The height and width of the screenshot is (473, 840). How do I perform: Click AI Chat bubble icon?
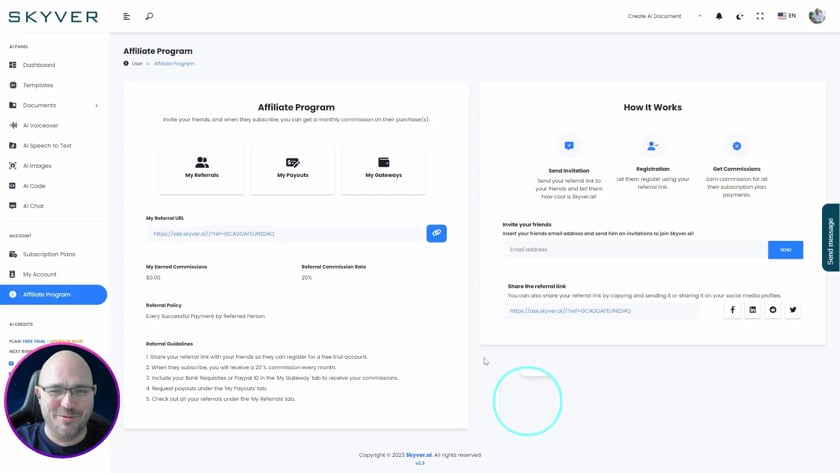click(13, 206)
